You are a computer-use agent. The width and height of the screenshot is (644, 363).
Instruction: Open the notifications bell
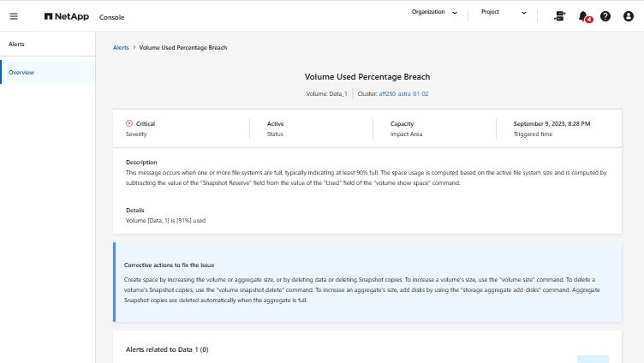583,15
